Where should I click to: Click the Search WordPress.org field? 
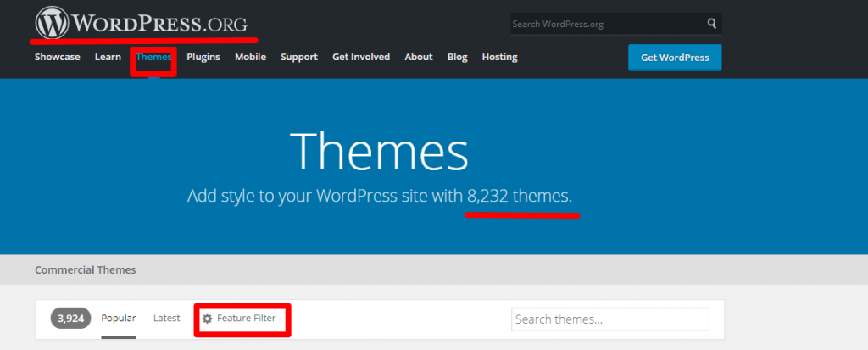tap(606, 24)
